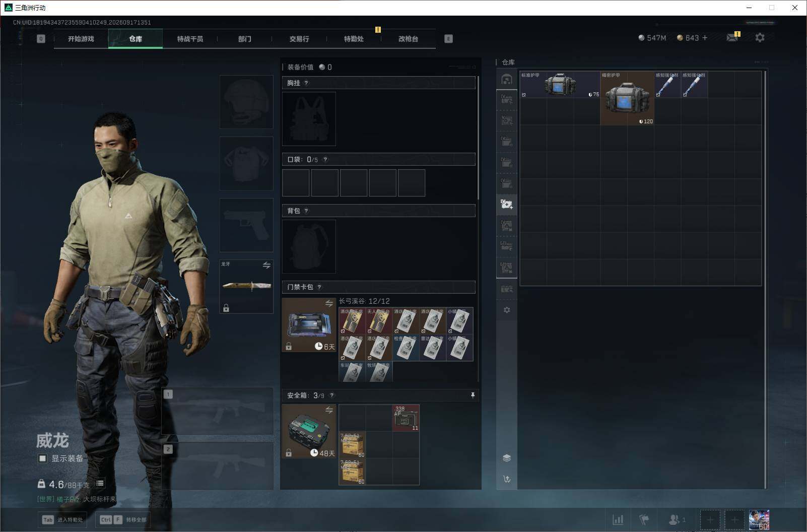Click the sort warehouse icon
Screen dimensions: 807x532
[x=507, y=479]
